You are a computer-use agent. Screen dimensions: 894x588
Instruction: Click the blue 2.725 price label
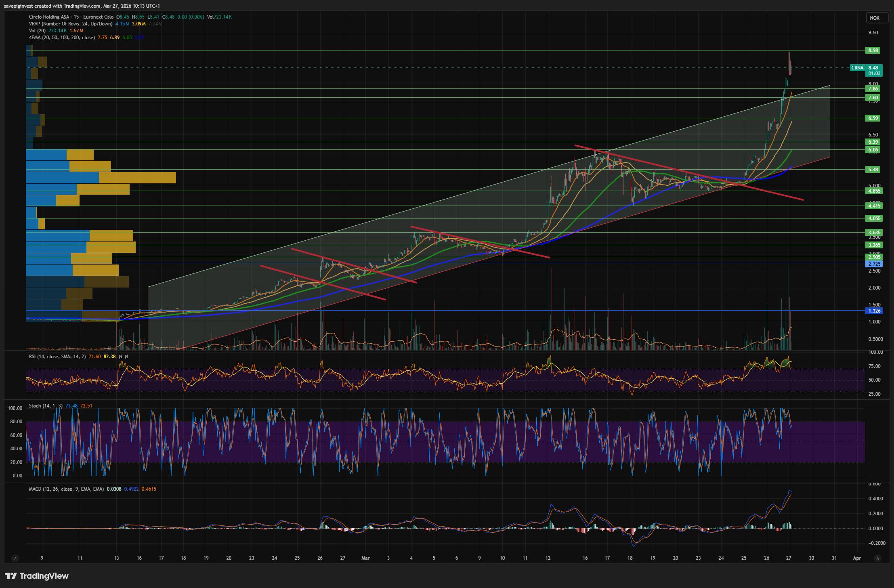874,264
